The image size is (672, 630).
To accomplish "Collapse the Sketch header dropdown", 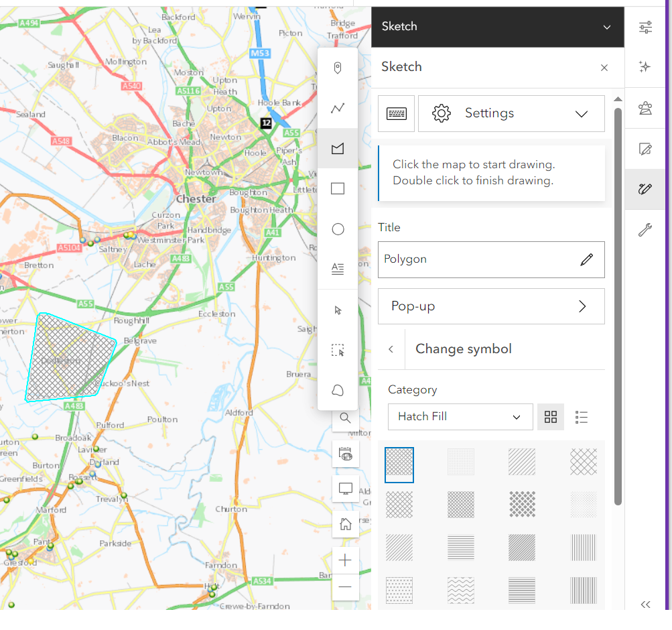I will pos(607,27).
